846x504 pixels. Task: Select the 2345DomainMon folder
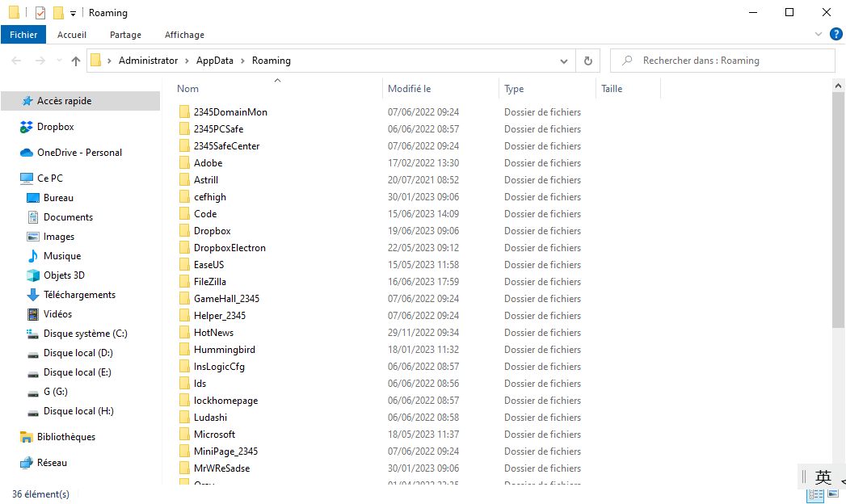[230, 112]
